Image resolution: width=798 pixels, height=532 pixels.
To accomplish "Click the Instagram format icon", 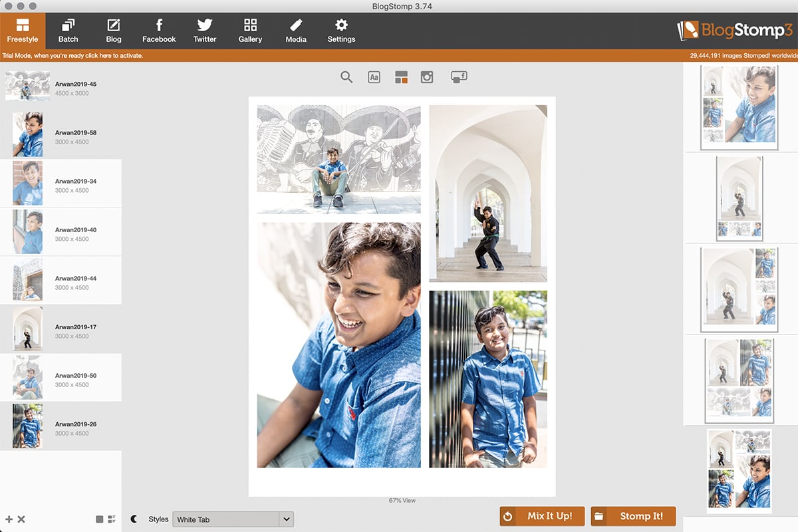I will (427, 77).
